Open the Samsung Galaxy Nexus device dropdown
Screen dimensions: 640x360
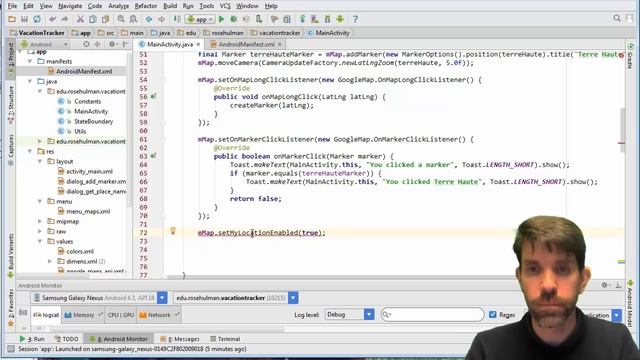tap(162, 298)
